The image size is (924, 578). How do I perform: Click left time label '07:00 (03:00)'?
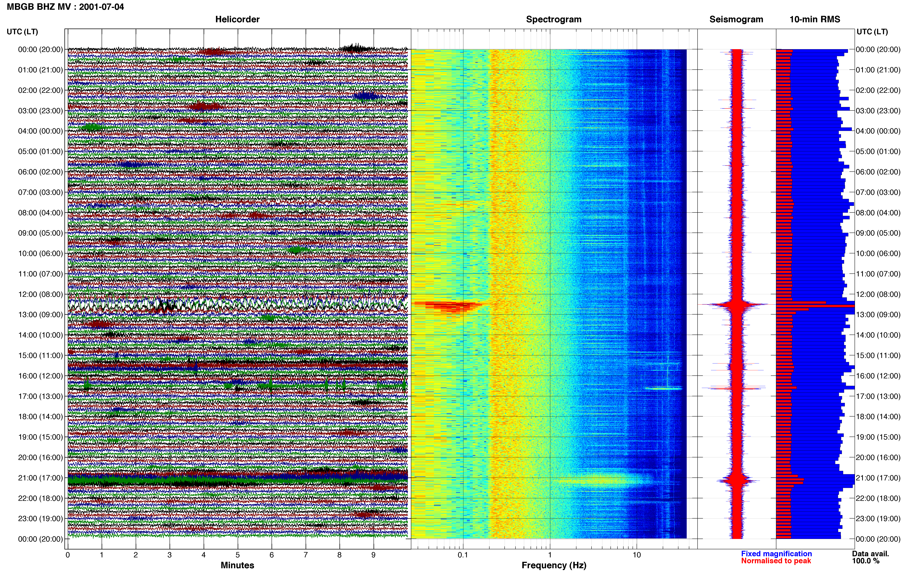tap(40, 192)
